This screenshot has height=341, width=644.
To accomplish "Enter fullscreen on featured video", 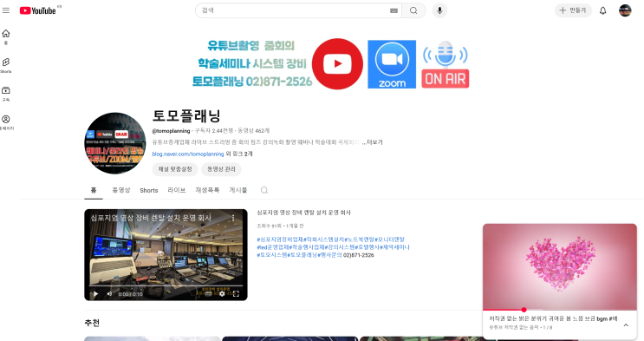I will tap(236, 293).
